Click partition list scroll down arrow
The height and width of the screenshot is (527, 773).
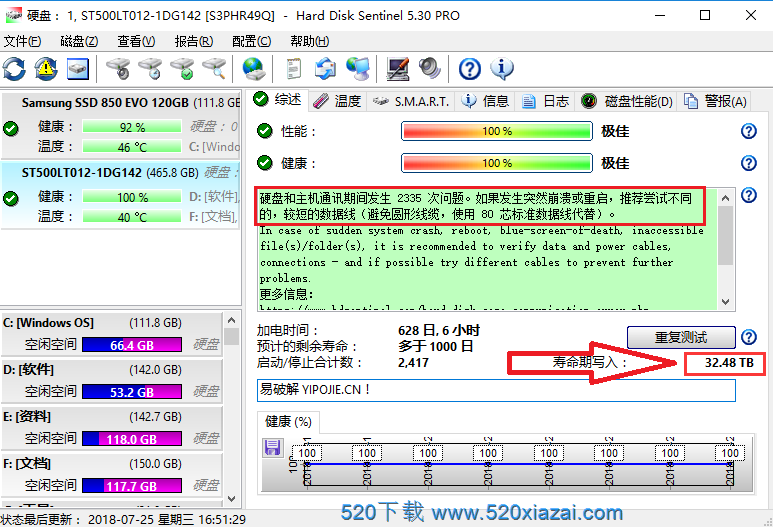(x=232, y=498)
